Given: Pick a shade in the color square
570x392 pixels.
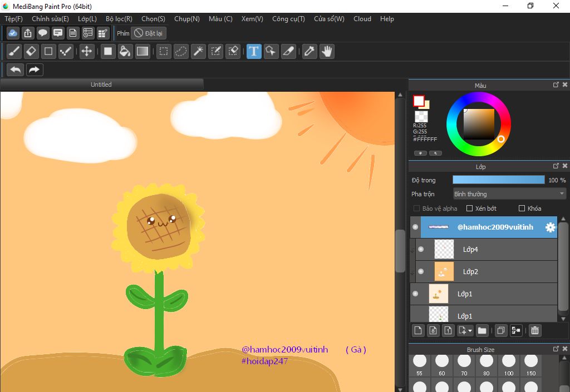Looking at the screenshot, I should point(479,124).
